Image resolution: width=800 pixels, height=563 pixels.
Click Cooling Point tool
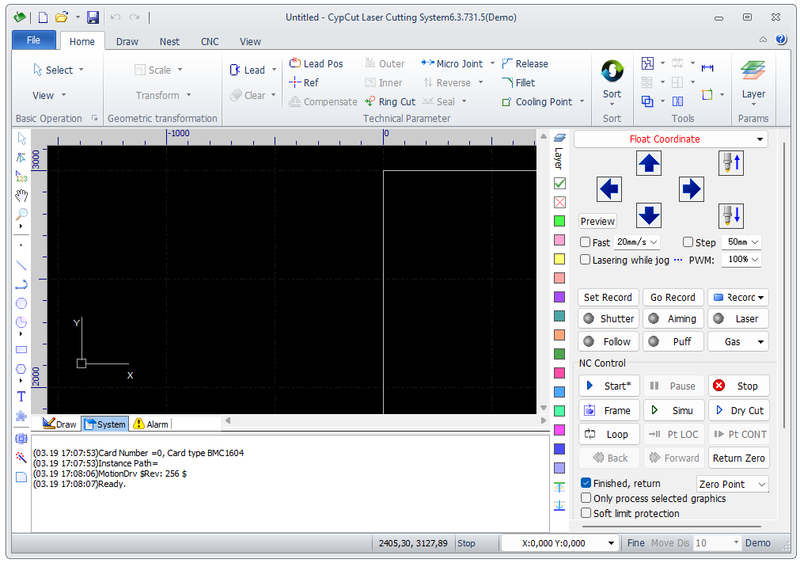(537, 102)
